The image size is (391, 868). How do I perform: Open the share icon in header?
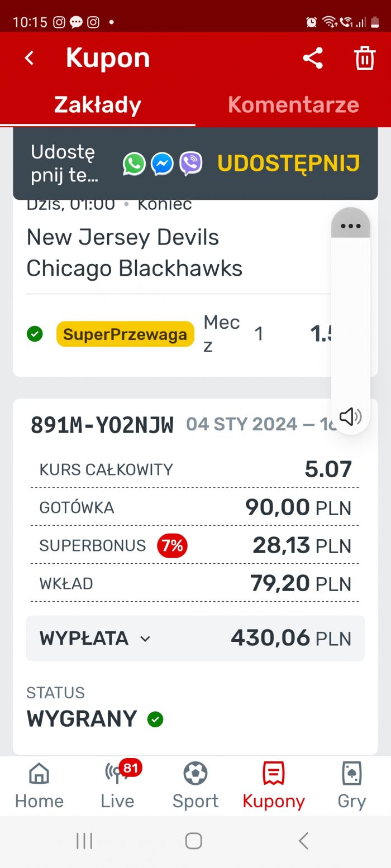[x=313, y=58]
